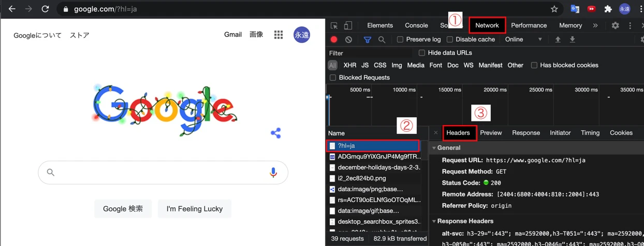Filter requests by Doc type
Viewport: 644px width, 246px height.
point(453,65)
